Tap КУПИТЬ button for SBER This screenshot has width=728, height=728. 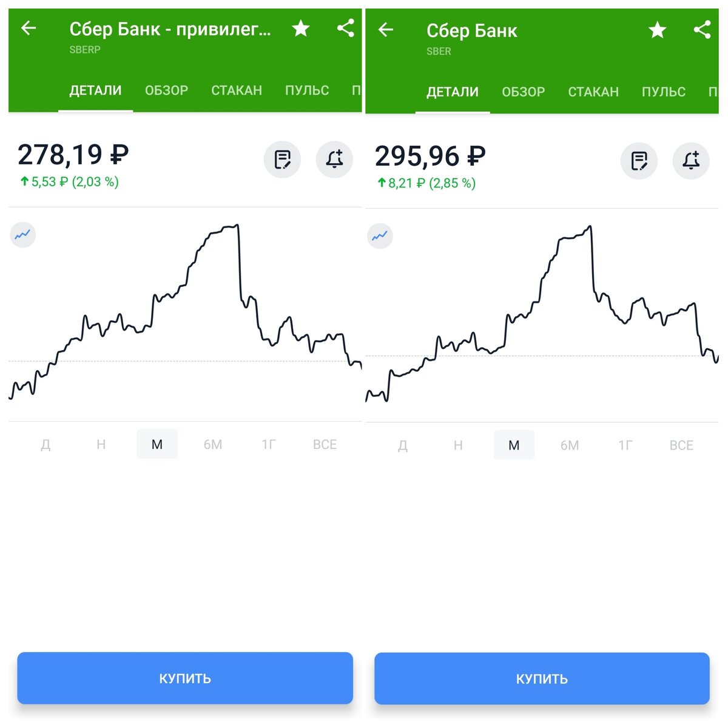click(542, 679)
